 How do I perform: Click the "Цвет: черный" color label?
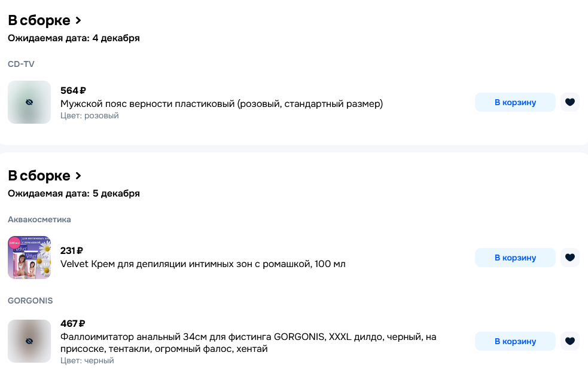(x=87, y=361)
